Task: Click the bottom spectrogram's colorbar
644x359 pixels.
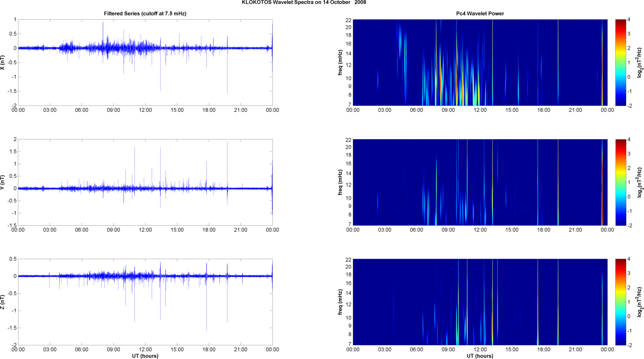Action: (620, 302)
